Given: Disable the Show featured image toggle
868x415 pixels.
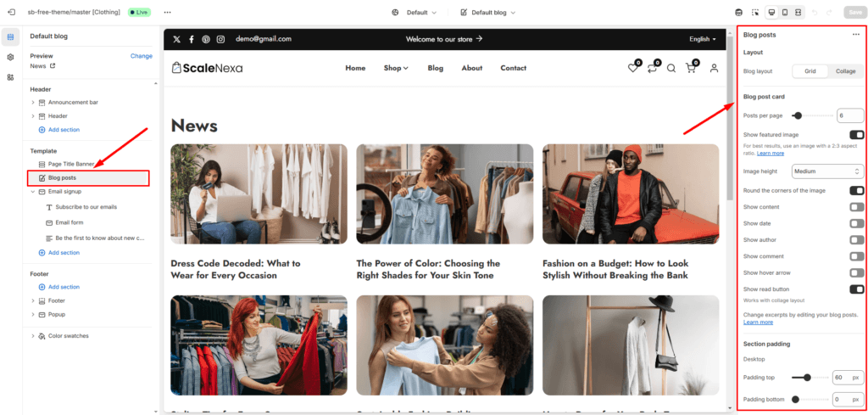Looking at the screenshot, I should point(856,135).
